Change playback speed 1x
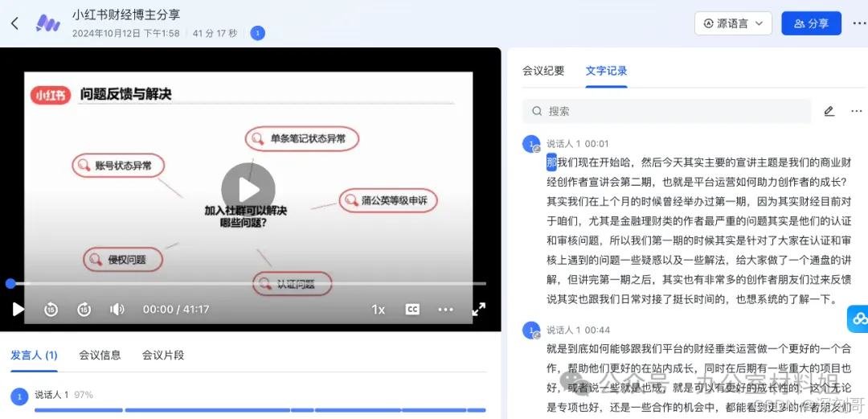This screenshot has height=419, width=868. click(x=378, y=310)
